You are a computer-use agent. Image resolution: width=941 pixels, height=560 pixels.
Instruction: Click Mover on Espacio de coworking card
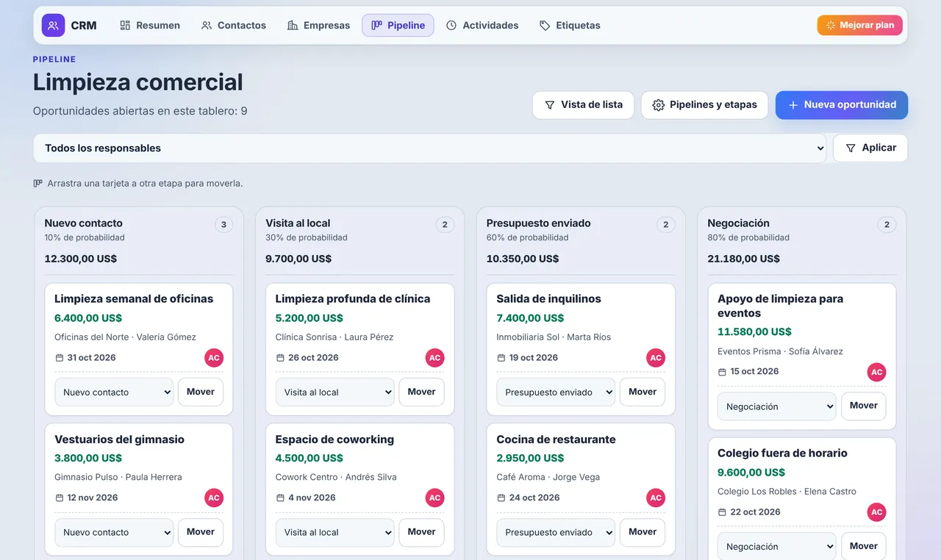(x=422, y=532)
